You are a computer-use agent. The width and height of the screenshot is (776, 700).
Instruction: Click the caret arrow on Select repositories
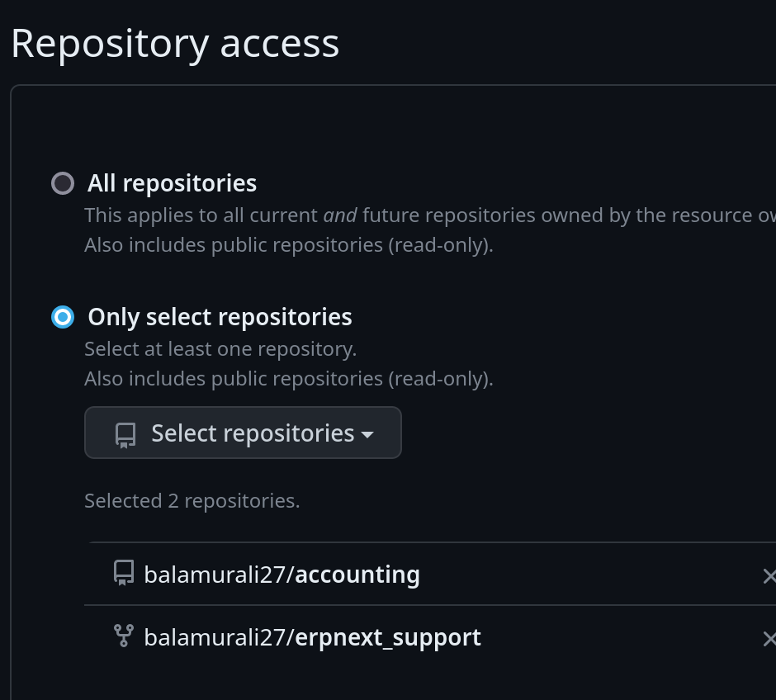point(367,434)
